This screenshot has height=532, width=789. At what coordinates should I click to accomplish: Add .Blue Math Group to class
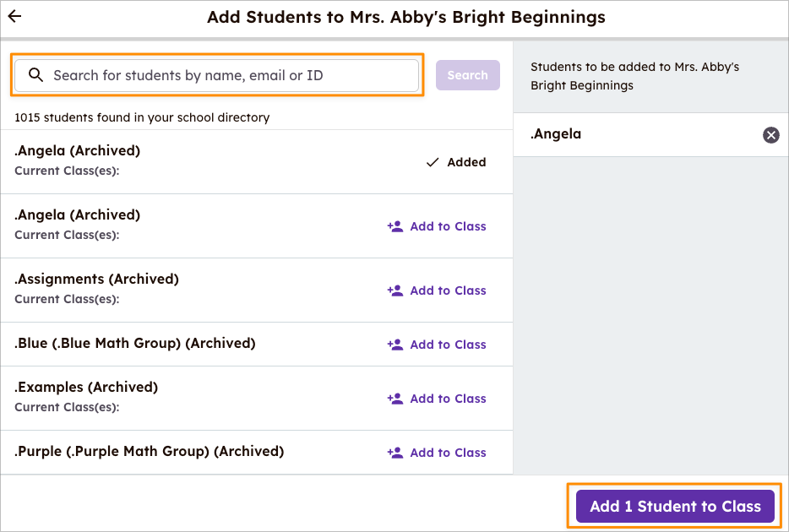[x=437, y=345]
